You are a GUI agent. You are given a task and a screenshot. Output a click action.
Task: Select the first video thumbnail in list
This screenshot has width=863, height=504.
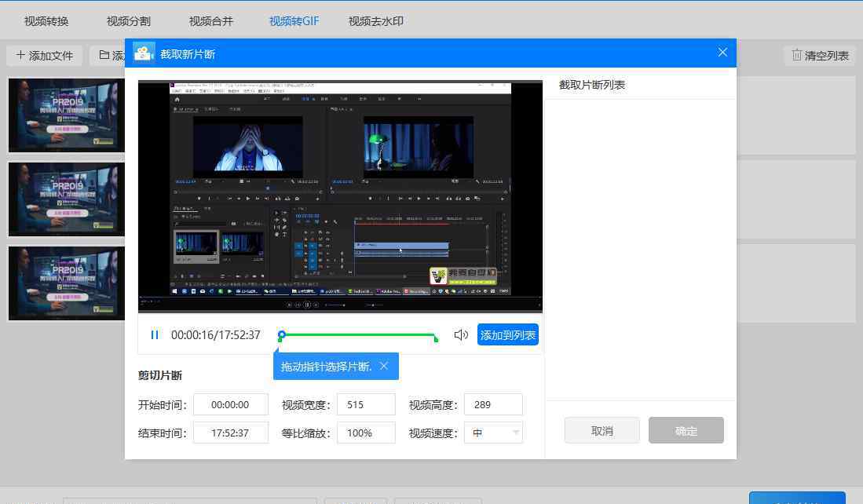tap(67, 115)
